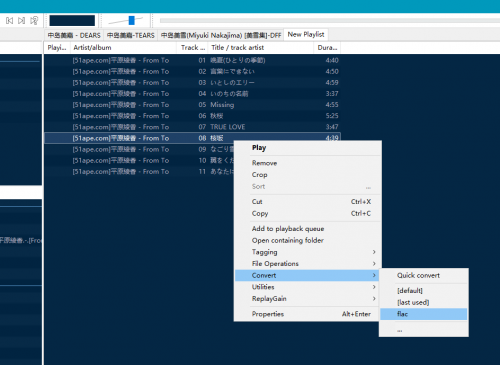The height and width of the screenshot is (365, 500).
Task: Select the New Playlist tab
Action: point(306,34)
